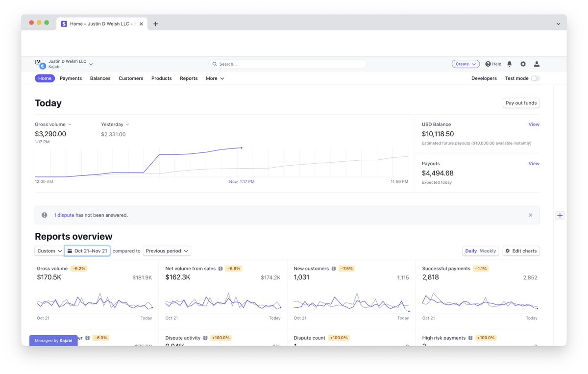
Task: Click the Help question mark icon
Action: [x=489, y=64]
